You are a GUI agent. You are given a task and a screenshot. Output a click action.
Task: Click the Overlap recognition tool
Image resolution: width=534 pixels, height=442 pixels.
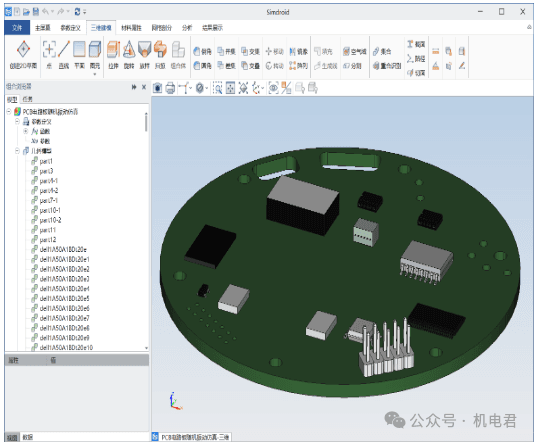tap(387, 65)
